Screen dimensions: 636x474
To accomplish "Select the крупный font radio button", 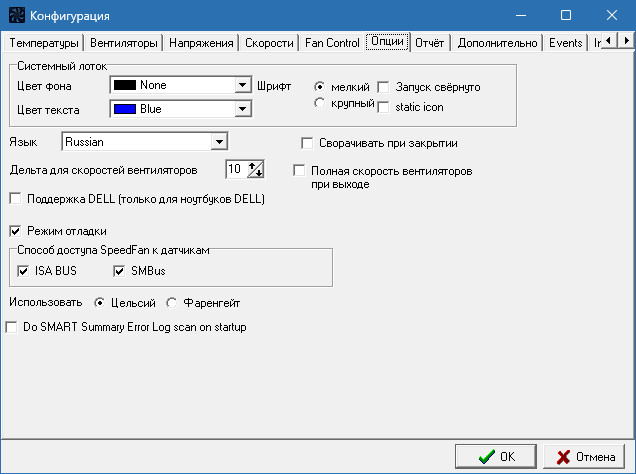I will (320, 103).
